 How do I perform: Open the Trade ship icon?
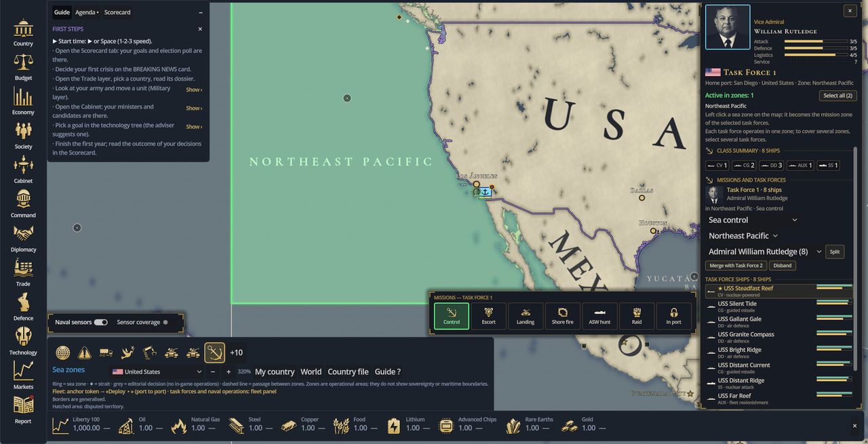(x=23, y=273)
